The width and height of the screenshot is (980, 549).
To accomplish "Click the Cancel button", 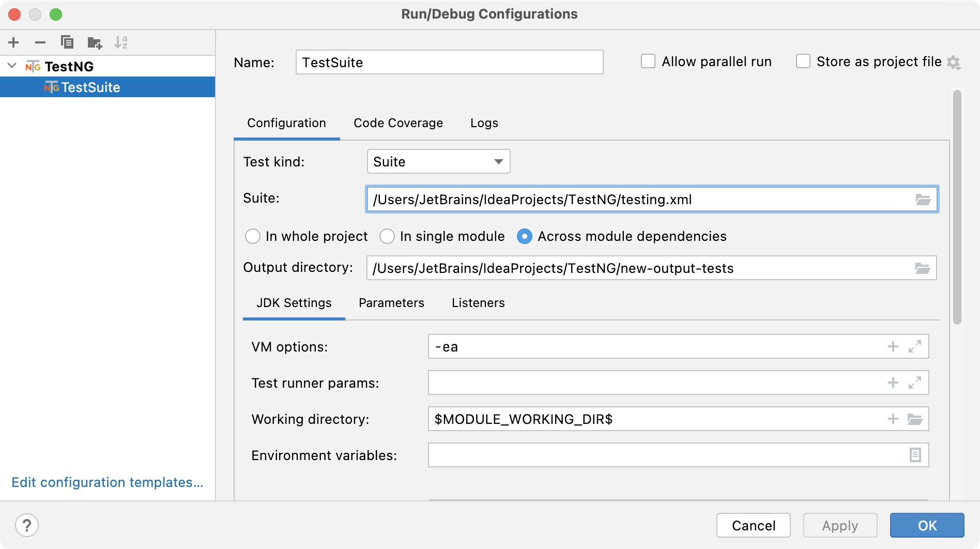I will coord(754,526).
